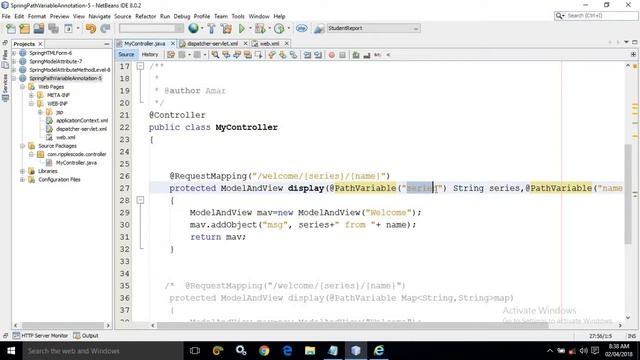Collapse the code fold at line 28

140,200
